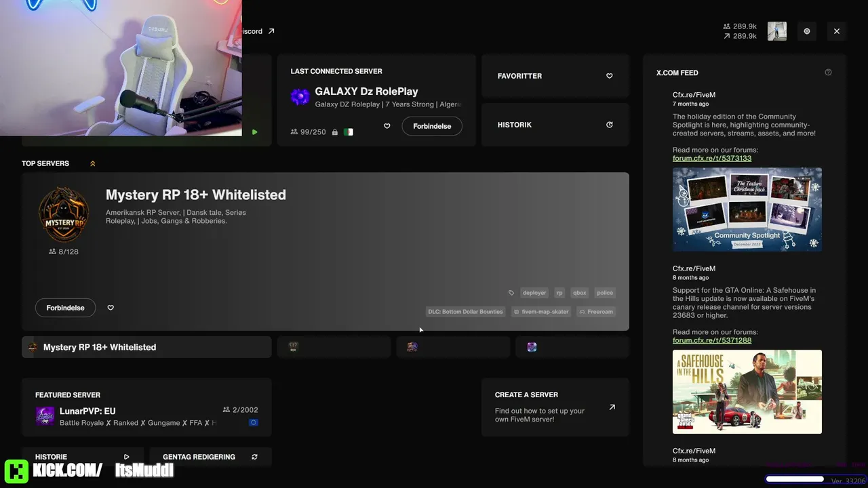Connect to GALAXY Dz RolePlay via Forbindelse
The height and width of the screenshot is (488, 868).
[x=432, y=126]
